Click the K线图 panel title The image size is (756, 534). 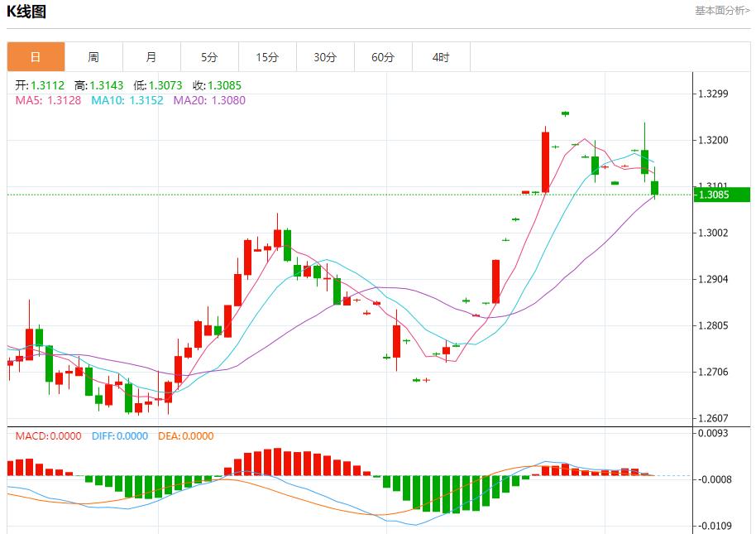(x=26, y=12)
